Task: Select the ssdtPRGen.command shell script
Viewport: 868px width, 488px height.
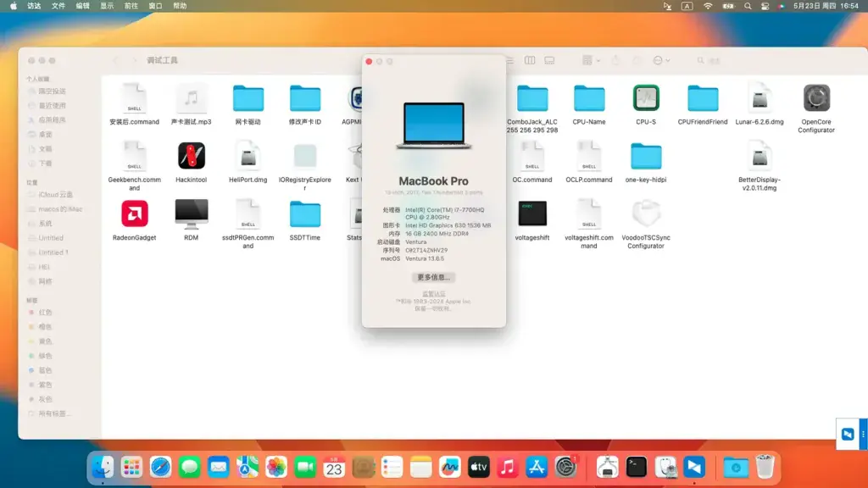Action: pyautogui.click(x=248, y=213)
